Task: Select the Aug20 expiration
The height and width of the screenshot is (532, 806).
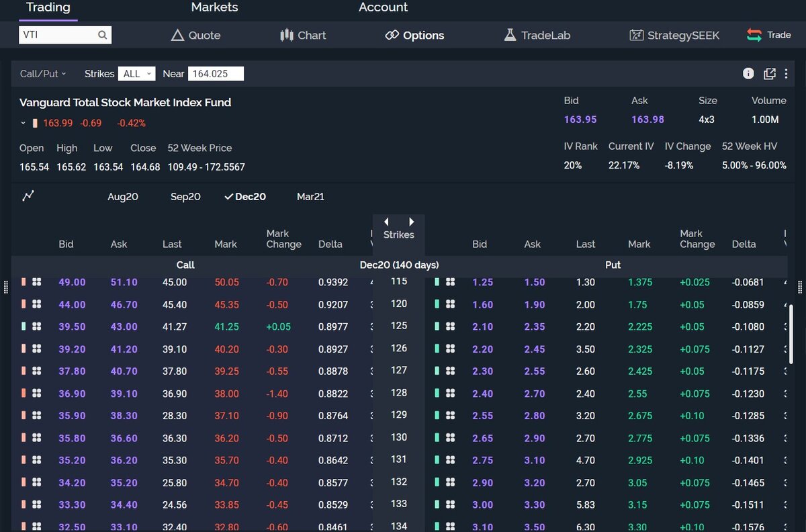Action: point(123,197)
